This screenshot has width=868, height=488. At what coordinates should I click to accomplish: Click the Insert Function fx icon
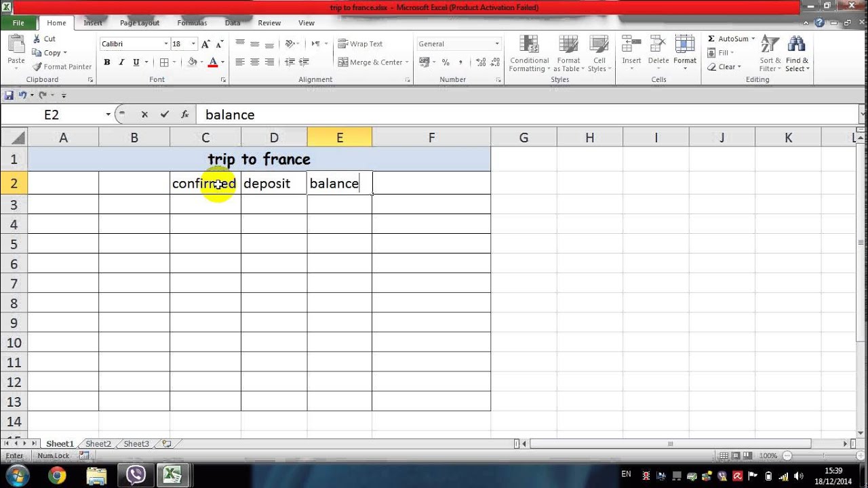point(184,115)
